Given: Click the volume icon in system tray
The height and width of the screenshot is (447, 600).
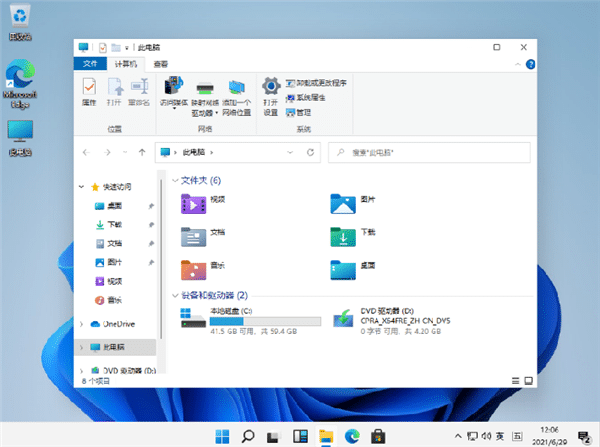Looking at the screenshot, I should [486, 436].
